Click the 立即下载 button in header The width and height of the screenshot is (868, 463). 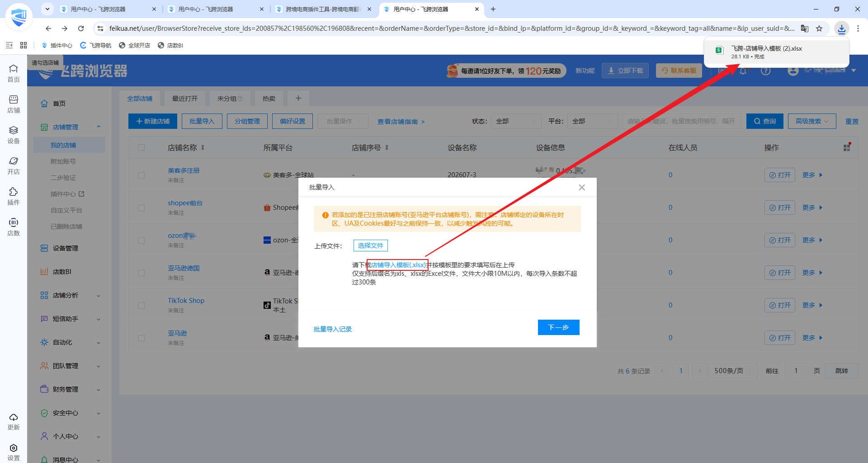(625, 71)
